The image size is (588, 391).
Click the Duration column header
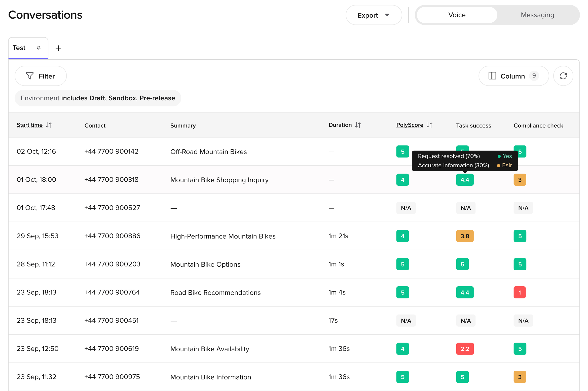(x=340, y=125)
